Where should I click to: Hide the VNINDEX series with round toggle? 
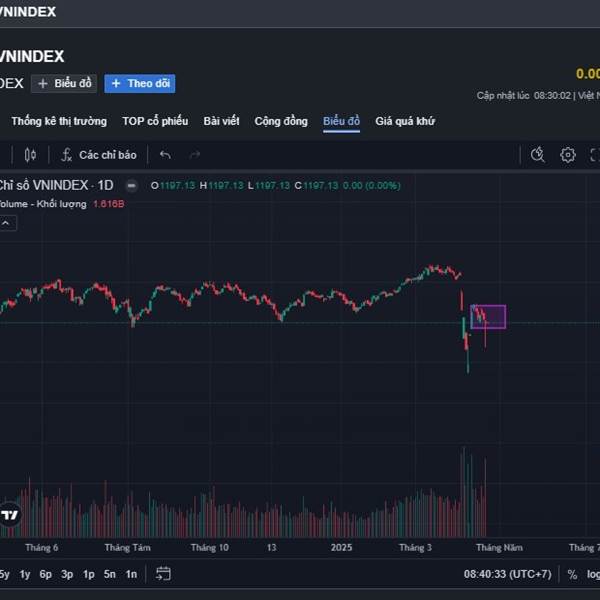point(132,186)
